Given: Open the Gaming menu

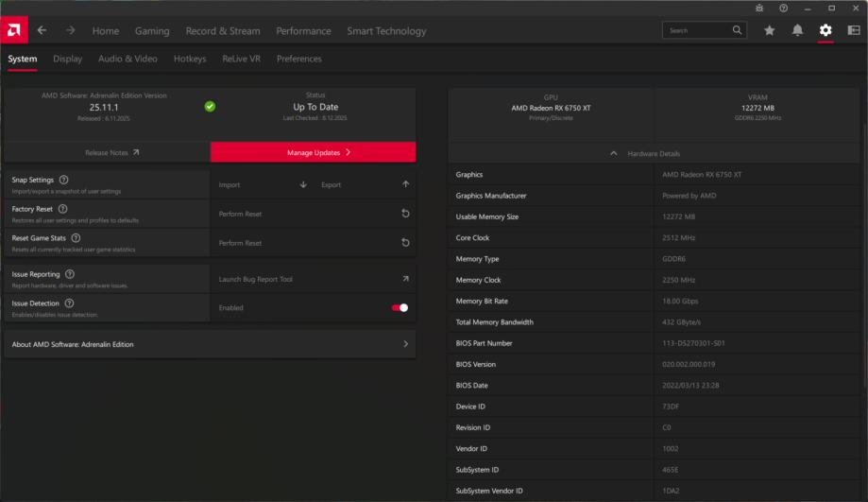Looking at the screenshot, I should [152, 31].
